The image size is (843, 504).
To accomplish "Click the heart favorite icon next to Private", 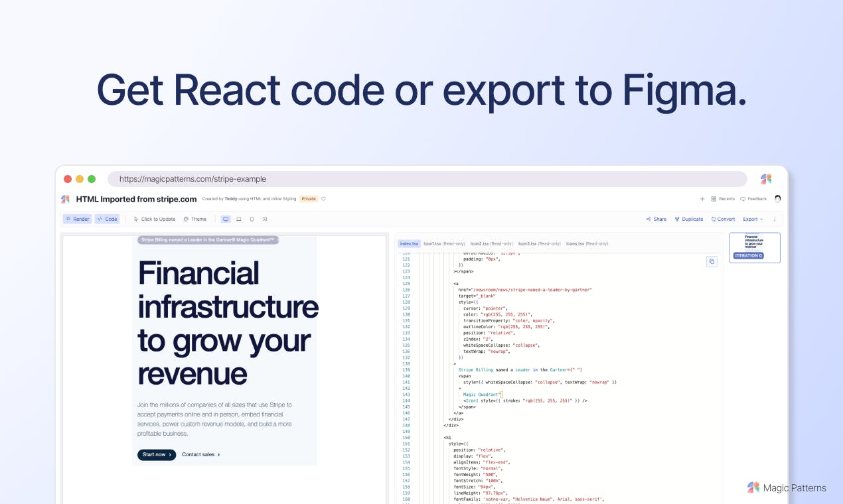I will click(x=323, y=199).
